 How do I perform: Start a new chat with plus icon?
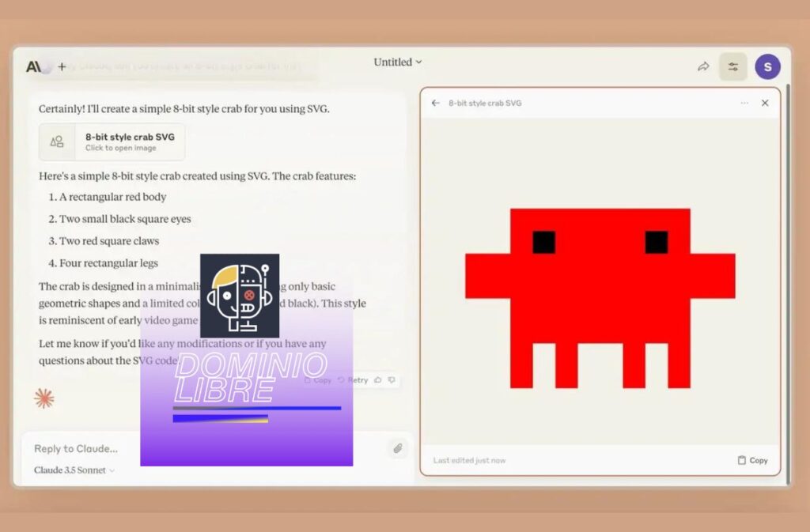pos(62,66)
